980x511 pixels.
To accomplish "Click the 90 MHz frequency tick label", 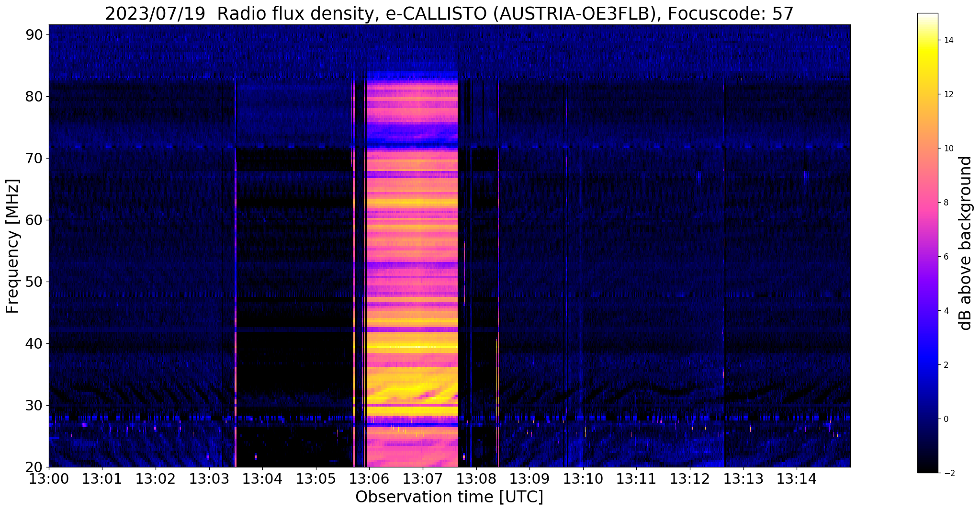I will coord(34,34).
